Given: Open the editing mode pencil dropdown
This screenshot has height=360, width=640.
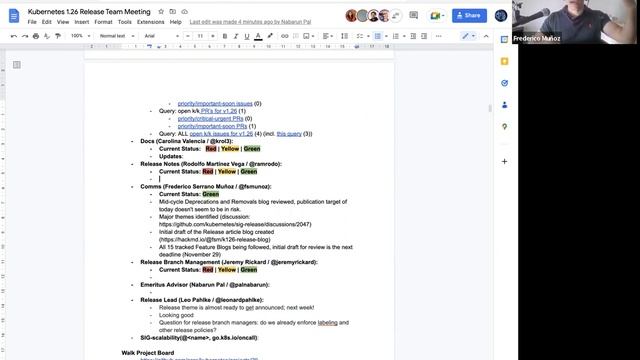Looking at the screenshot, I should 468,36.
